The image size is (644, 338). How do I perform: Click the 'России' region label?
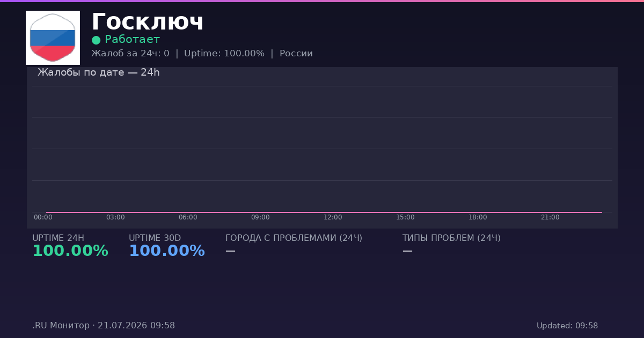point(296,54)
